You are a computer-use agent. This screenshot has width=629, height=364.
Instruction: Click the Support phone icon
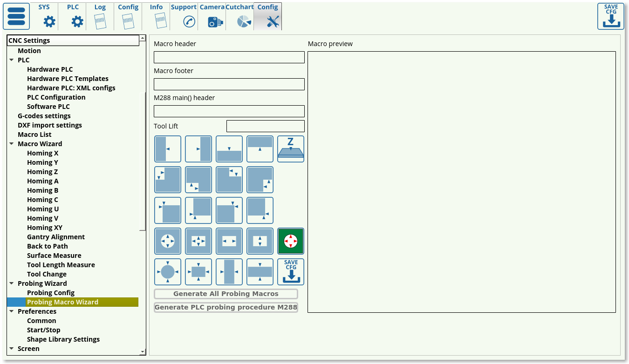point(185,17)
